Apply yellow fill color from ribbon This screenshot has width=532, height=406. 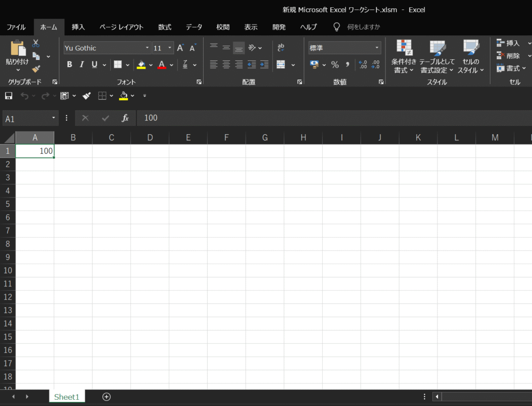click(141, 64)
